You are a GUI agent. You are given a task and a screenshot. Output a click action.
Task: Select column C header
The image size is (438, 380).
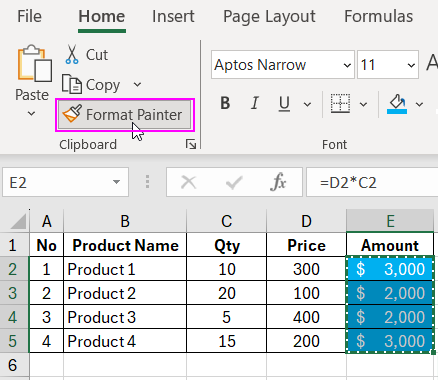click(227, 221)
